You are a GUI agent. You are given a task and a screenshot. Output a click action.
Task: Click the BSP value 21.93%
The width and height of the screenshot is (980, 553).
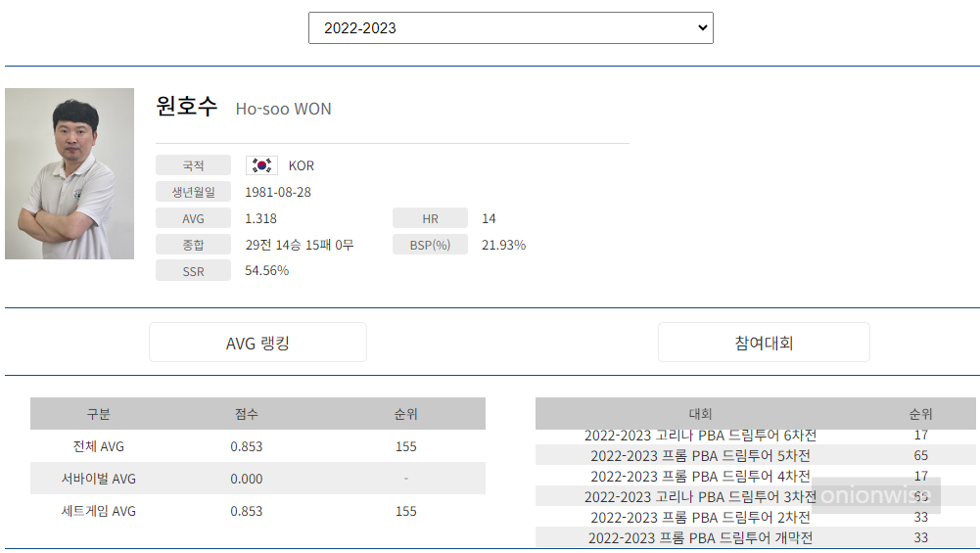pyautogui.click(x=504, y=245)
